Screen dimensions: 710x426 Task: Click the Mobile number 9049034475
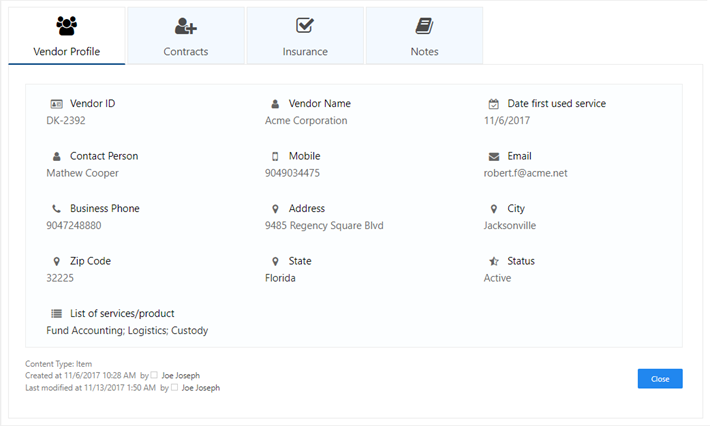pyautogui.click(x=292, y=173)
